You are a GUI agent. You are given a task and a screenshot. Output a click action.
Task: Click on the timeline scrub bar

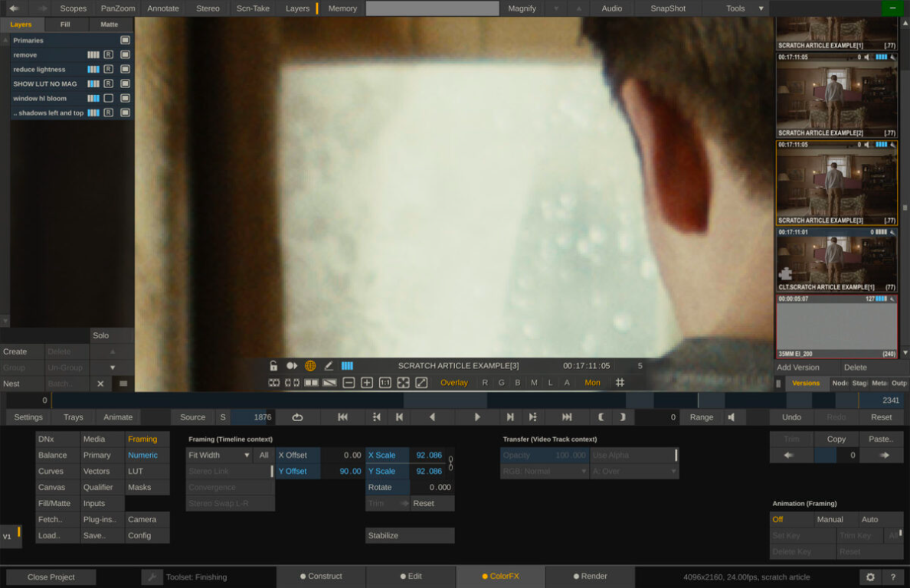pyautogui.click(x=455, y=400)
